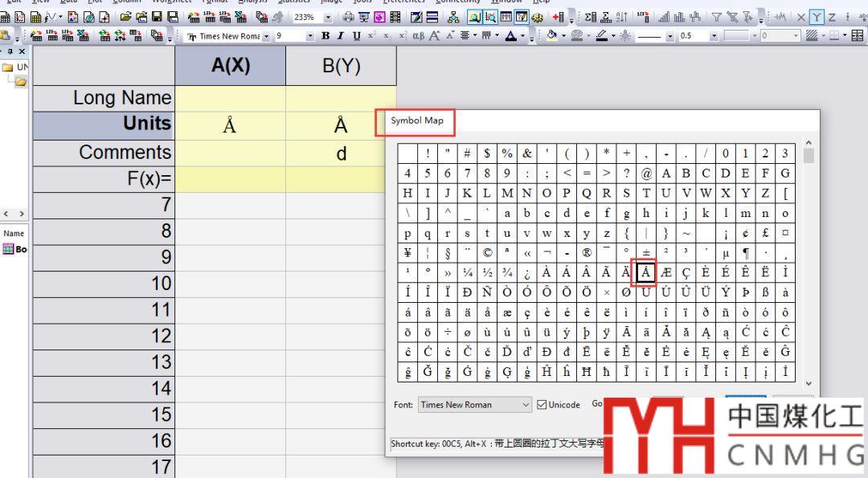This screenshot has height=478, width=868.
Task: Set column as Y with the Y button
Action: (x=817, y=17)
